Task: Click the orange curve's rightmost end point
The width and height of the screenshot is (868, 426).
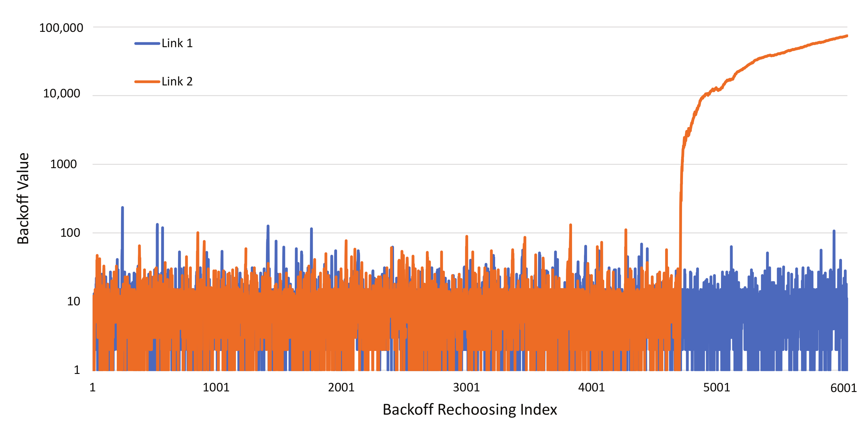Action: click(847, 36)
